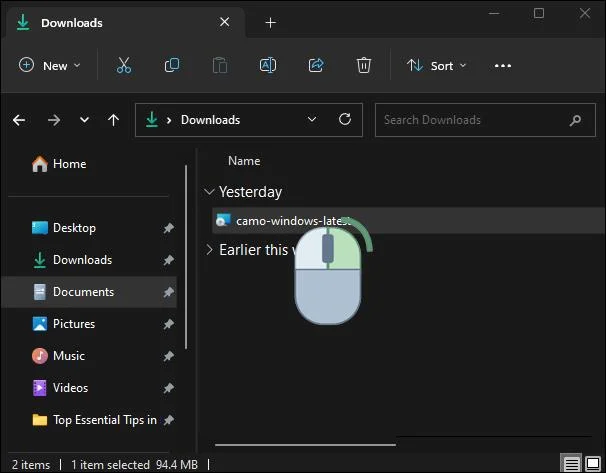
Task: Click the horizontal scrollbar in file list
Action: click(305, 445)
